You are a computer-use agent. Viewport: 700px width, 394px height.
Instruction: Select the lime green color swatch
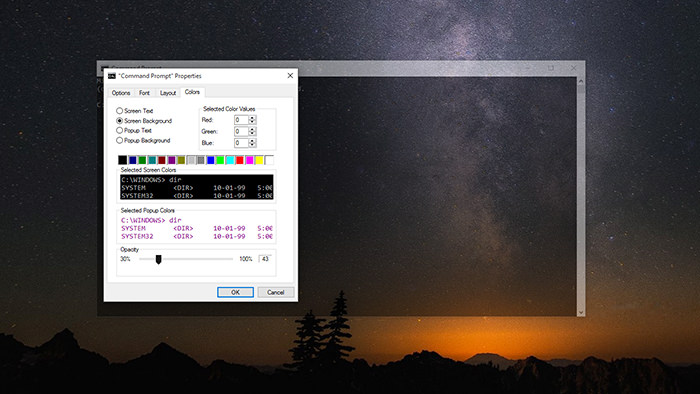tap(220, 160)
